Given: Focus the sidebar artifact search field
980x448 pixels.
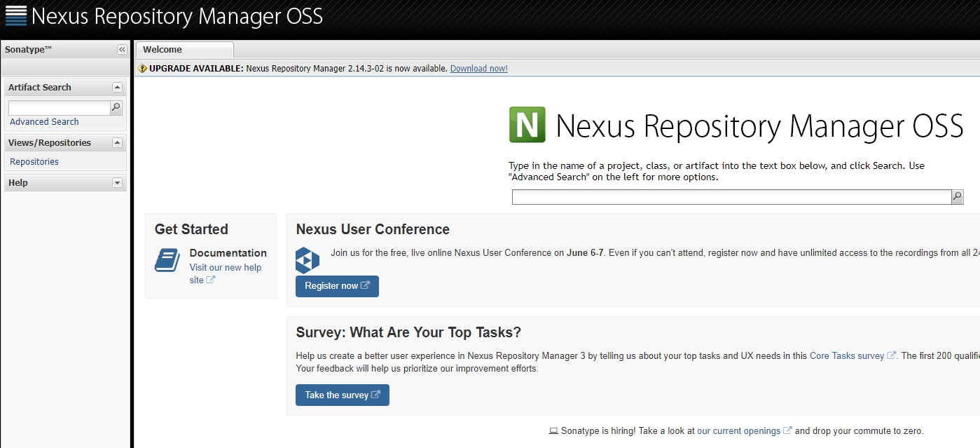Looking at the screenshot, I should click(x=59, y=108).
